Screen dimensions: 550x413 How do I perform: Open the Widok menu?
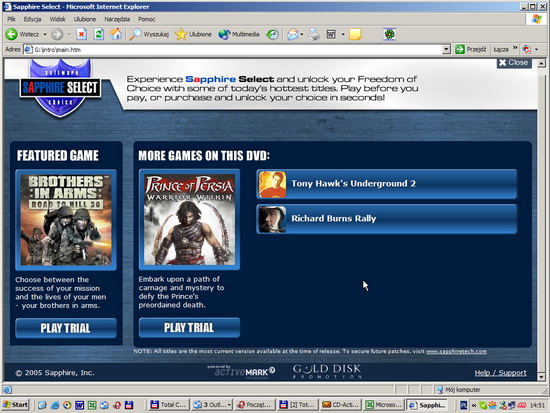pos(58,19)
